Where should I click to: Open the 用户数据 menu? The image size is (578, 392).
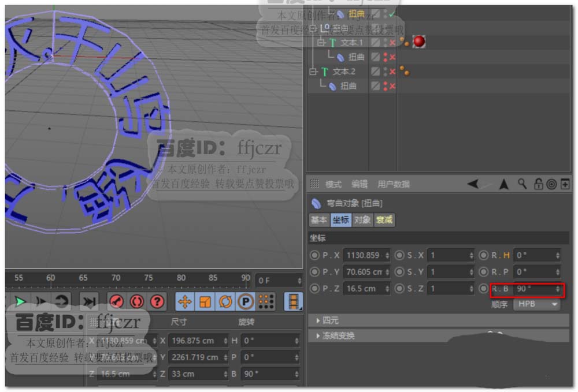(x=393, y=184)
